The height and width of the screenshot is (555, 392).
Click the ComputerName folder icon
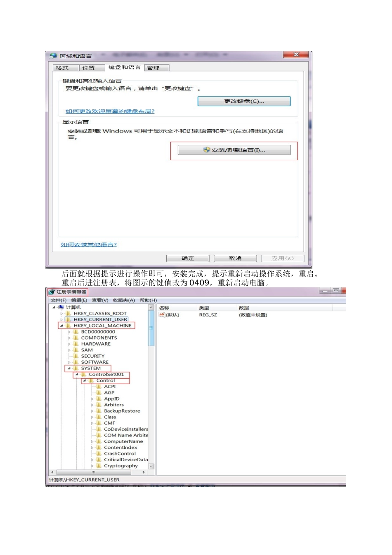click(99, 441)
